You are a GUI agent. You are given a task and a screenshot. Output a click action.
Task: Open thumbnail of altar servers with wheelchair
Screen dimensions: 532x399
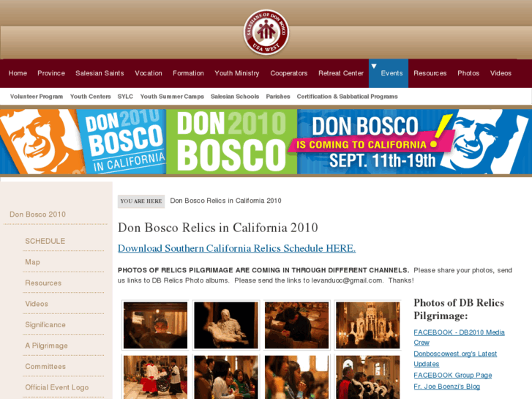[x=155, y=377]
